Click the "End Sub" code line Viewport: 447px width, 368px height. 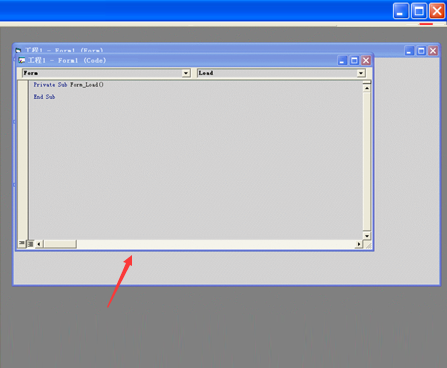click(44, 97)
